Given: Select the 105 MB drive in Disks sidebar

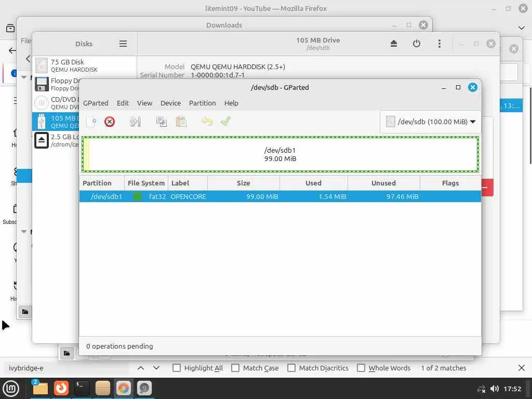Looking at the screenshot, I should (x=56, y=122).
